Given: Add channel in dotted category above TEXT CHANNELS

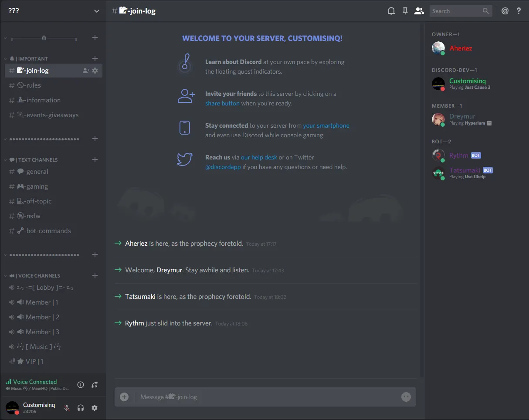Looking at the screenshot, I should pyautogui.click(x=95, y=139).
